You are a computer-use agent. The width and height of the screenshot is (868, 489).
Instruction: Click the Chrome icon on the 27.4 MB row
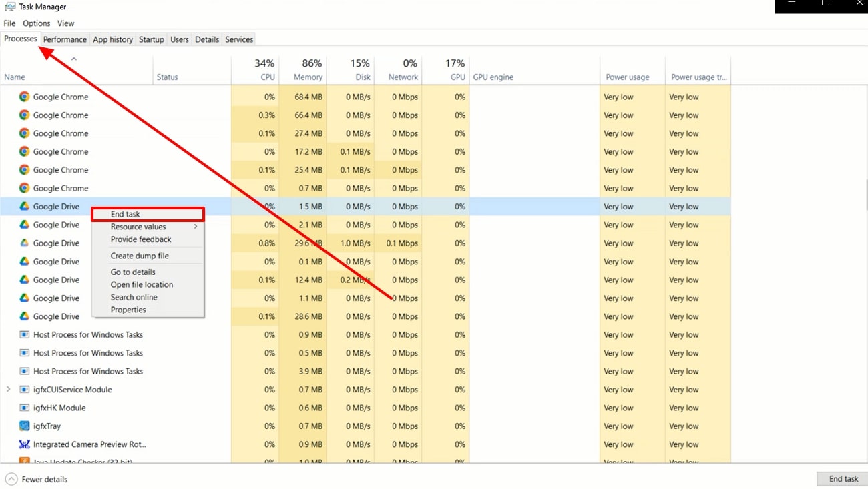24,133
